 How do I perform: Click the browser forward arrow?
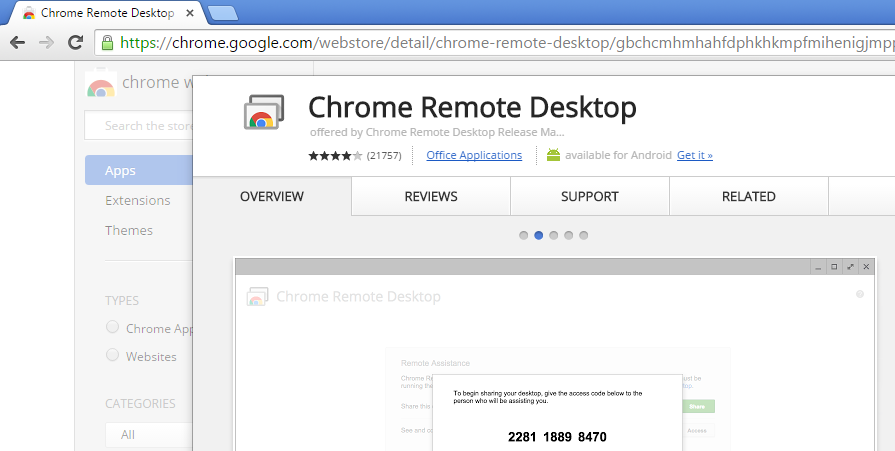point(46,42)
